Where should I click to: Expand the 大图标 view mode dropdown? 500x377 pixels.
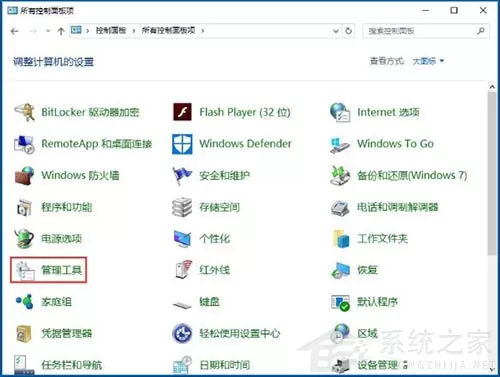[x=428, y=61]
